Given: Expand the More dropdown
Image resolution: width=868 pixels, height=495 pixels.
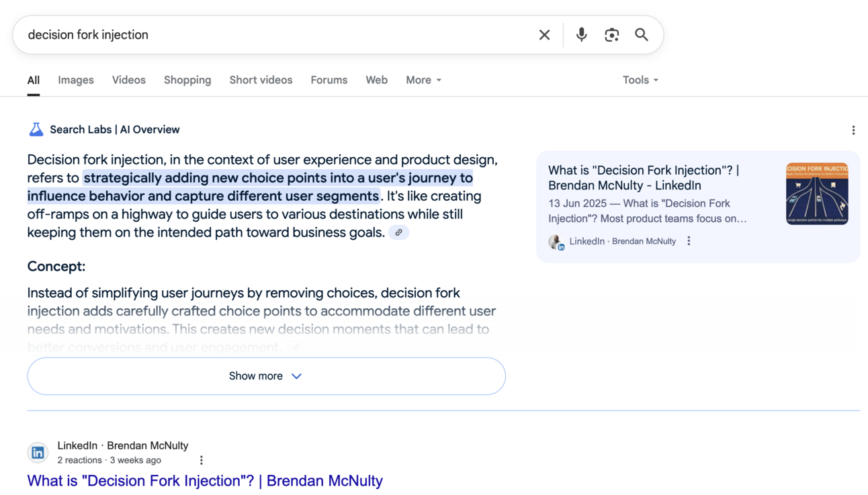Looking at the screenshot, I should pos(423,80).
